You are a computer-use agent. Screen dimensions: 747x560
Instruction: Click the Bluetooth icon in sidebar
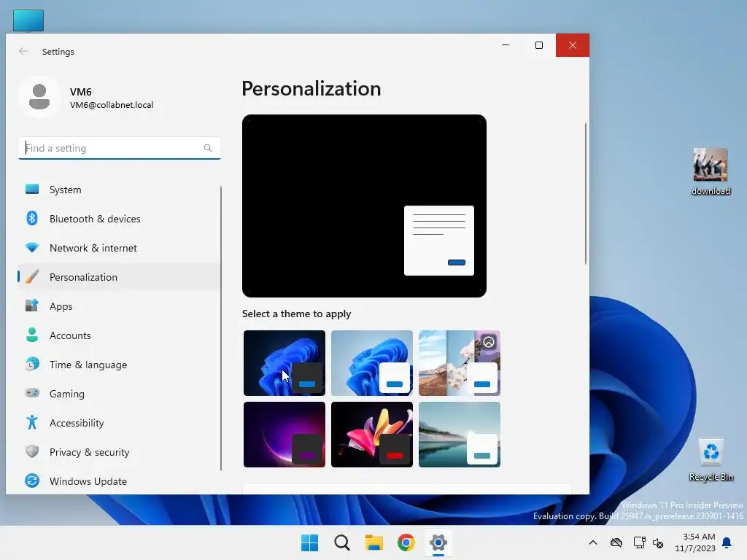[32, 219]
